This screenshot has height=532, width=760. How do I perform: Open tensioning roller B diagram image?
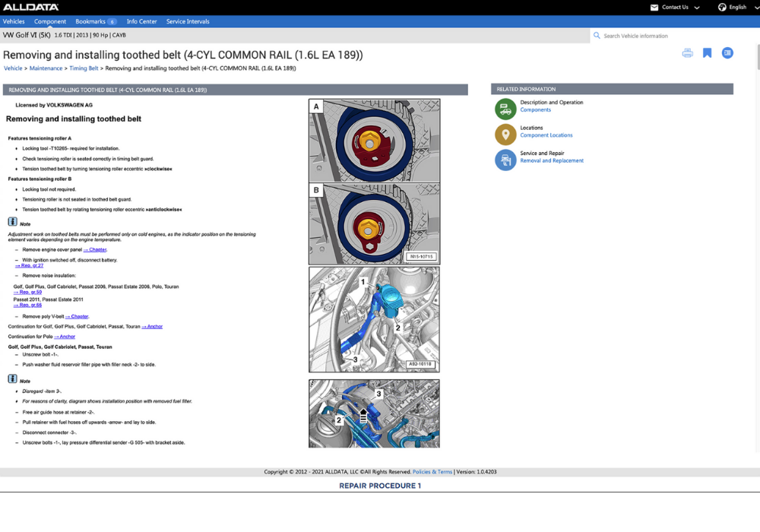point(374,224)
